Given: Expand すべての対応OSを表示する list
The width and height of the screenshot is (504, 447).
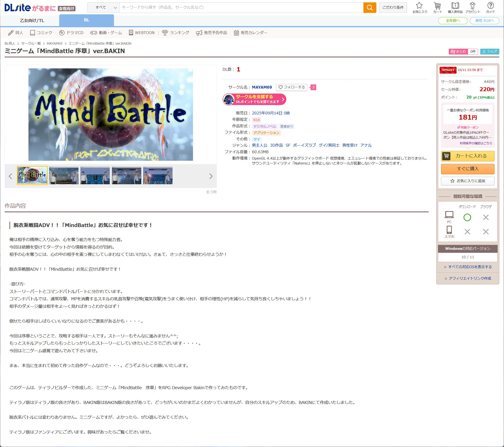Looking at the screenshot, I should coord(468,267).
